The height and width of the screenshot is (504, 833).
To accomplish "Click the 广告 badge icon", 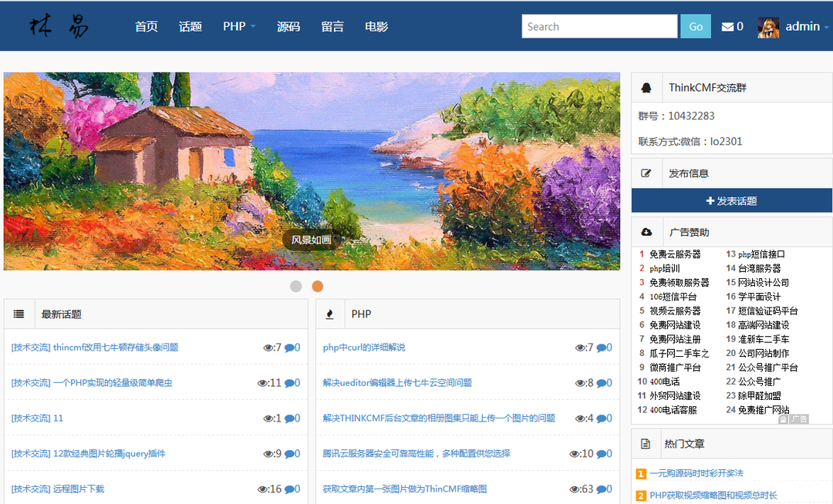I will tap(794, 419).
